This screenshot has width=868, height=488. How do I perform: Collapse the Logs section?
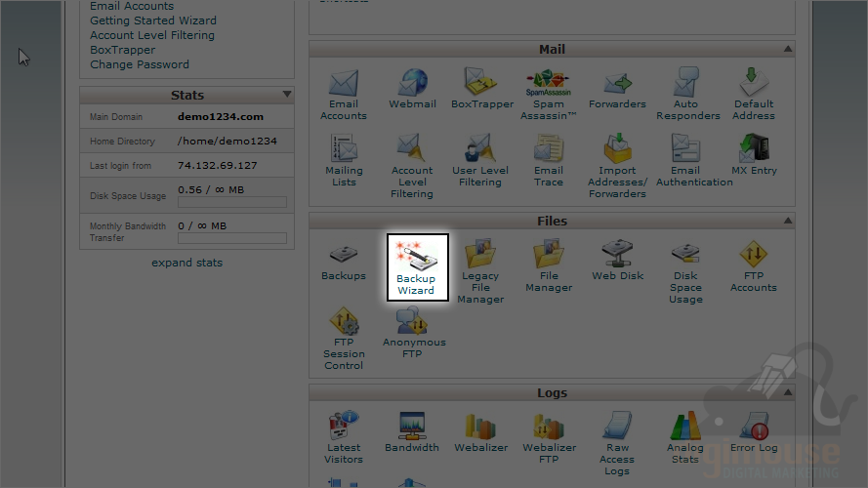tap(788, 392)
